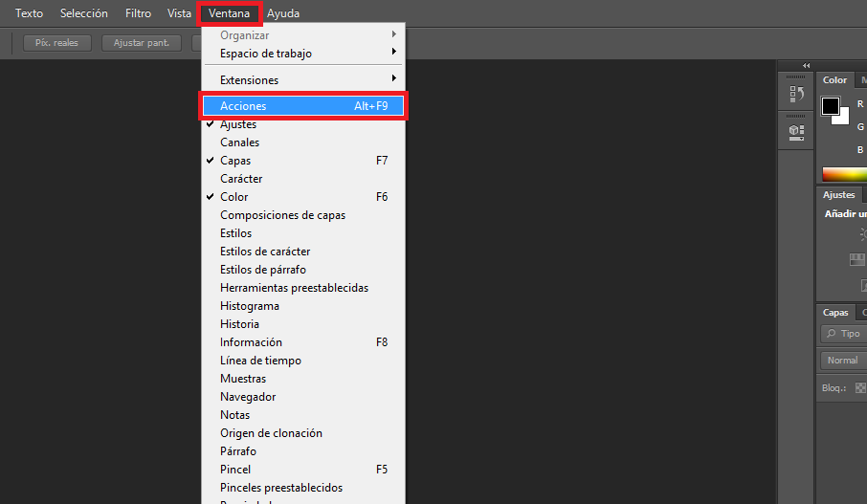The width and height of the screenshot is (867, 504).
Task: Switch to the Capas panel tab
Action: pos(835,313)
